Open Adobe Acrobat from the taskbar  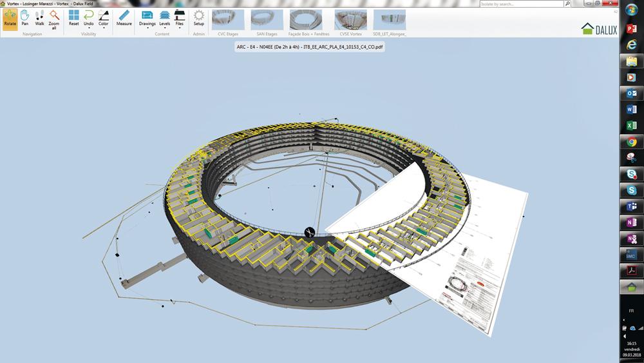click(x=631, y=271)
